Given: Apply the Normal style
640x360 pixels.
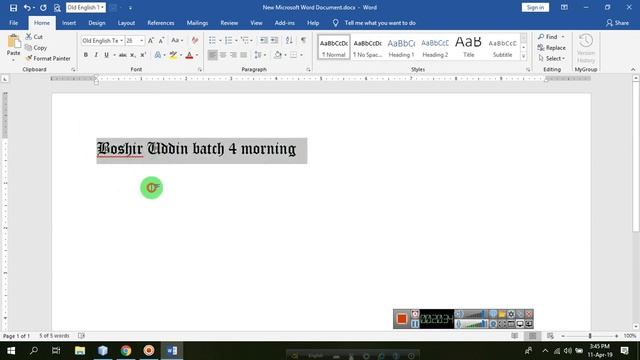Looking at the screenshot, I should 334,47.
